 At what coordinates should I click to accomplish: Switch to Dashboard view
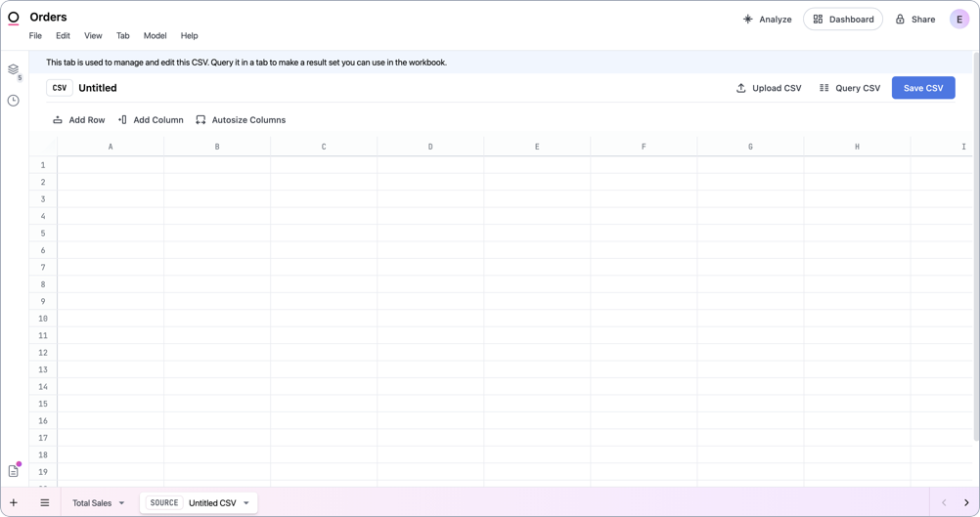pyautogui.click(x=843, y=20)
